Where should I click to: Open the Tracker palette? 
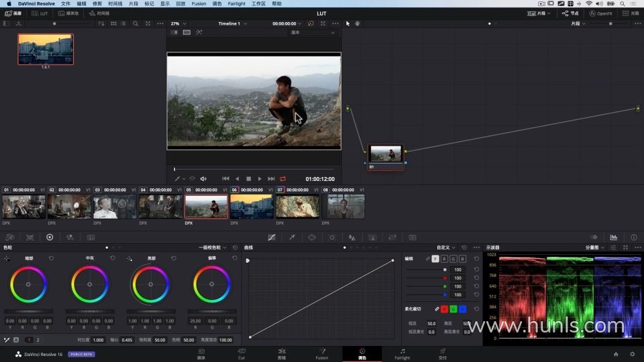[x=332, y=237]
